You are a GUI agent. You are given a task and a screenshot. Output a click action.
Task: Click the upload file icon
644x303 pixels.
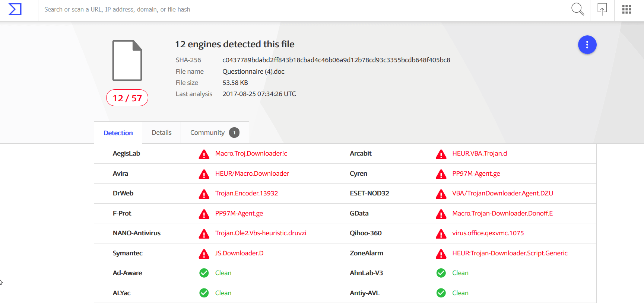(602, 9)
